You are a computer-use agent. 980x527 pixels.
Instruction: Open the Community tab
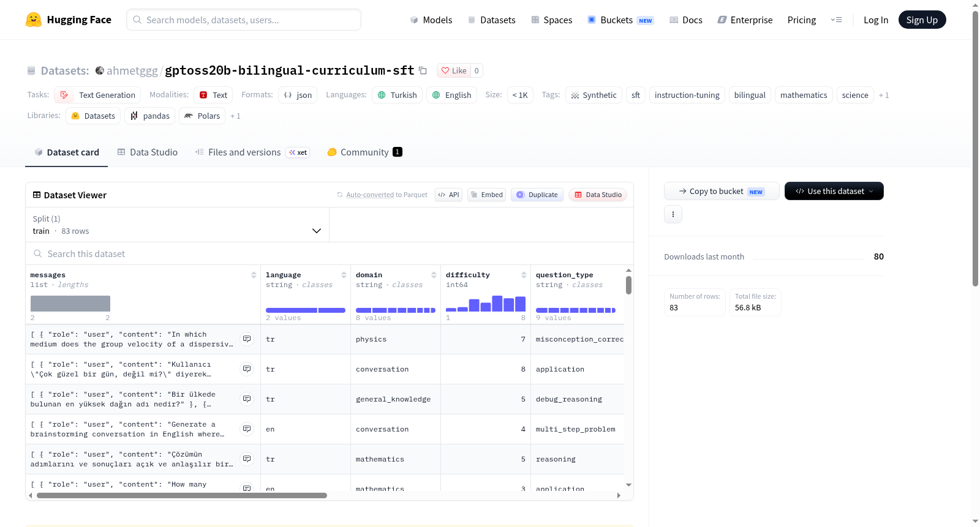[364, 152]
